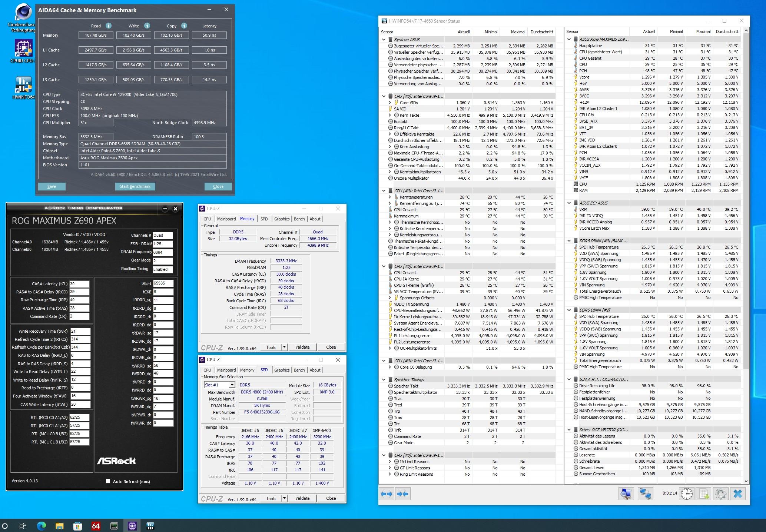The height and width of the screenshot is (532, 766).
Task: Click the info icon next to Copy in AIDA64
Action: pos(184,26)
